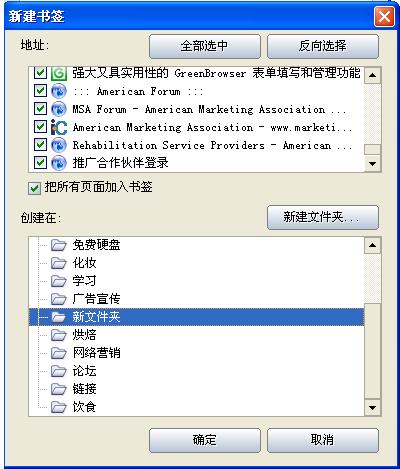Uncheck the 把所有页面加入书签 checkbox
400x469 pixels.
(34, 188)
